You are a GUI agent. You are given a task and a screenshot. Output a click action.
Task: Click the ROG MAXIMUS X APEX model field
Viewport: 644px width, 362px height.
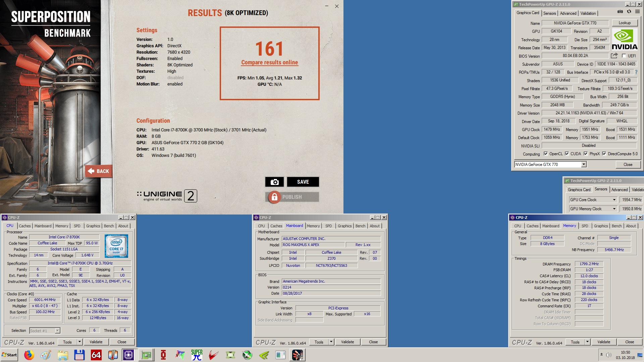pos(313,245)
